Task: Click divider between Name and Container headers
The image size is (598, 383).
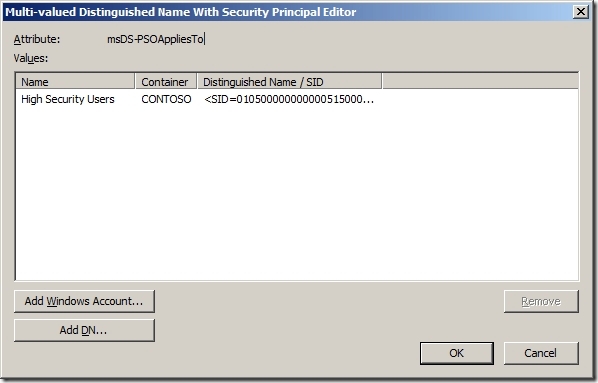Action: click(x=135, y=82)
